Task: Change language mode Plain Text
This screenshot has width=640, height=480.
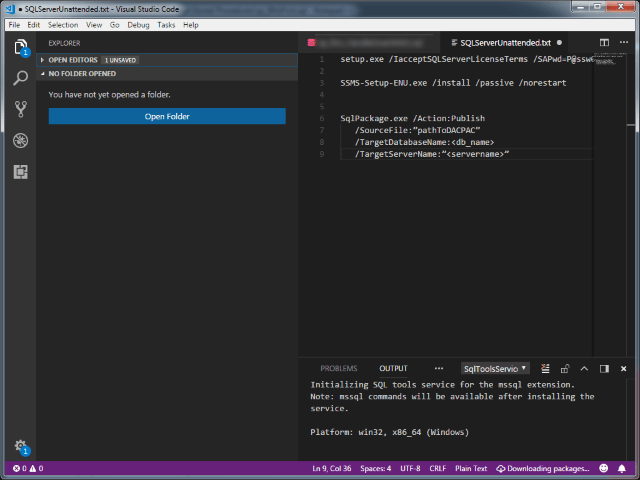Action: click(471, 469)
